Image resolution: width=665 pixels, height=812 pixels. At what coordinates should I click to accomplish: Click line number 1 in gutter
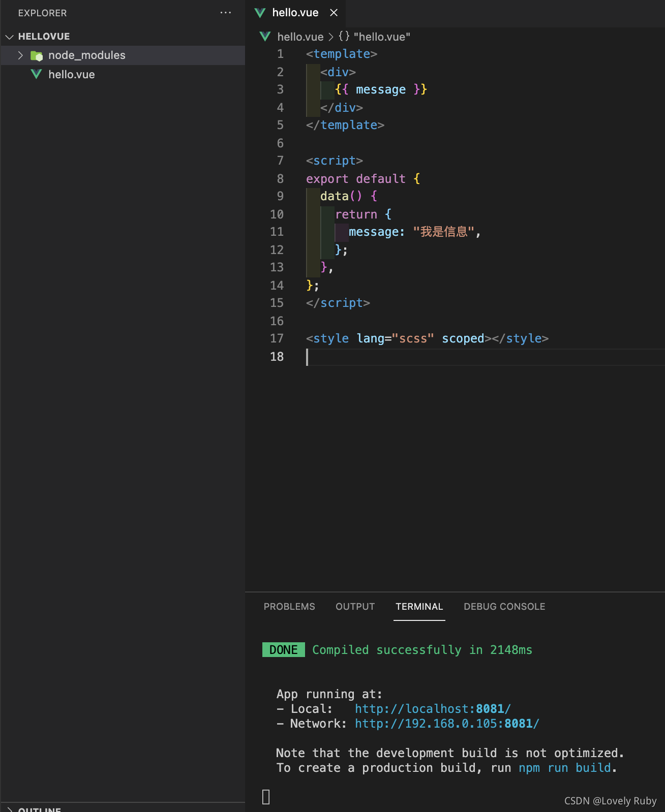tap(280, 54)
